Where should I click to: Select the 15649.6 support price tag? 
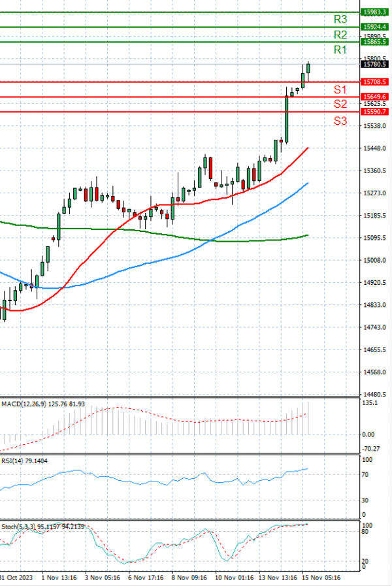[x=374, y=97]
